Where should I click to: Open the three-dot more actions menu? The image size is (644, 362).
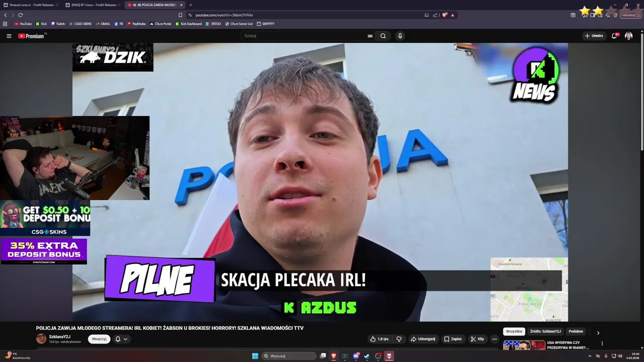click(x=494, y=339)
